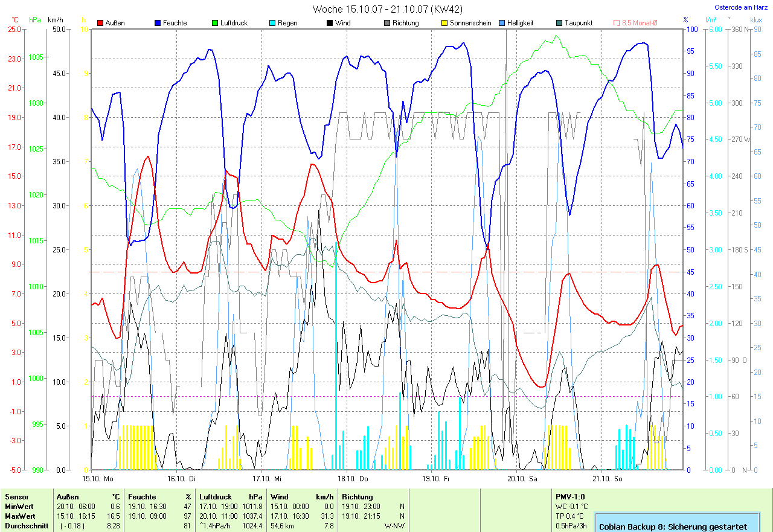Click the light blue Helligkeit legend swatch
Image resolution: width=773 pixels, height=532 pixels.
click(502, 23)
